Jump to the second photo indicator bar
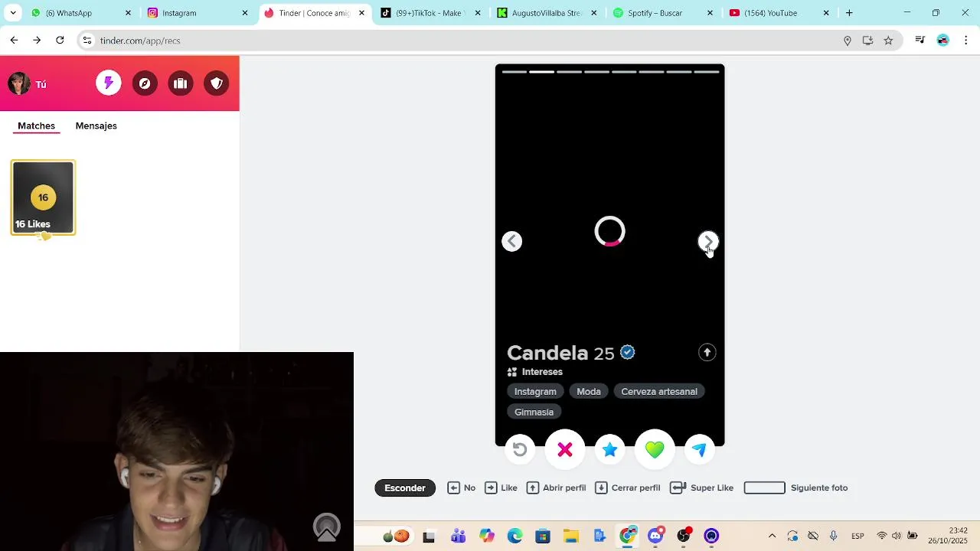This screenshot has height=551, width=980. (542, 72)
